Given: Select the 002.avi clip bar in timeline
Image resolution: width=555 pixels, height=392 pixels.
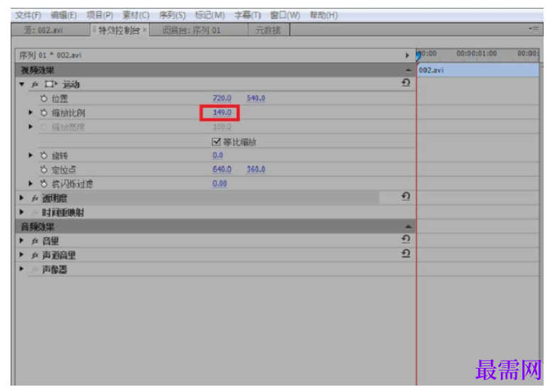Looking at the screenshot, I should 478,70.
